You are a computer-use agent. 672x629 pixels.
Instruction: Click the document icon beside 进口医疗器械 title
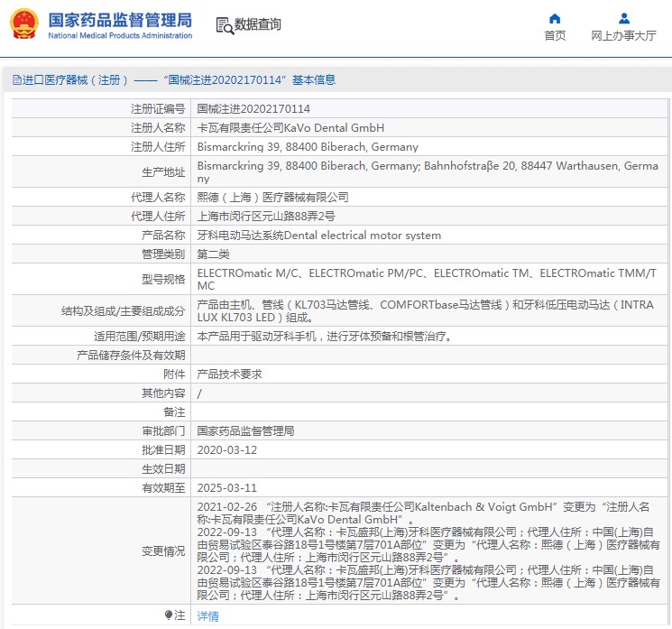pos(17,79)
